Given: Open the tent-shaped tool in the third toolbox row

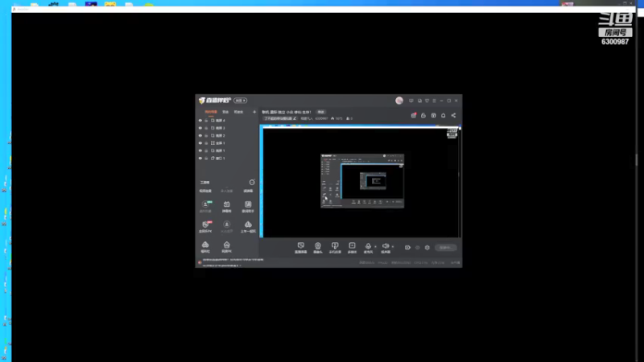Looking at the screenshot, I should 248,227.
